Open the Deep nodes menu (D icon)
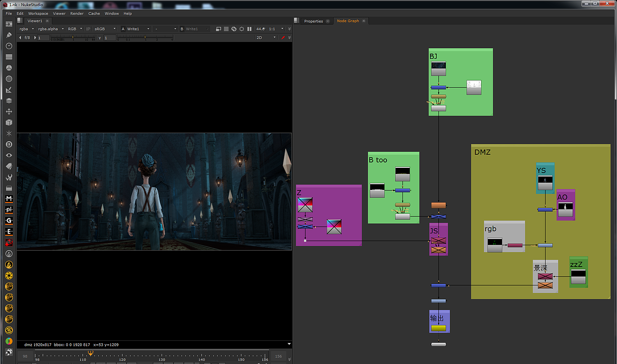Viewport: 617px width, 364px height. pyautogui.click(x=9, y=144)
